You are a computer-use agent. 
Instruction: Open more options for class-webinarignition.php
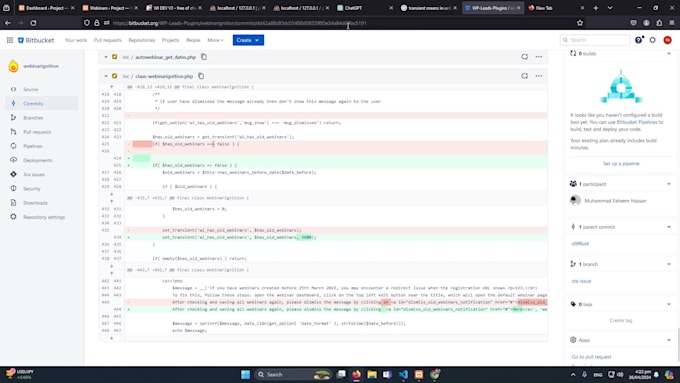coord(539,76)
